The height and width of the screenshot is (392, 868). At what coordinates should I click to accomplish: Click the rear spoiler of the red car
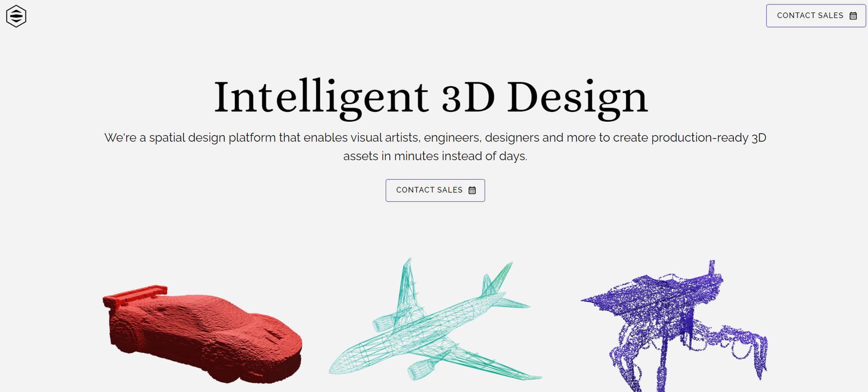[135, 294]
